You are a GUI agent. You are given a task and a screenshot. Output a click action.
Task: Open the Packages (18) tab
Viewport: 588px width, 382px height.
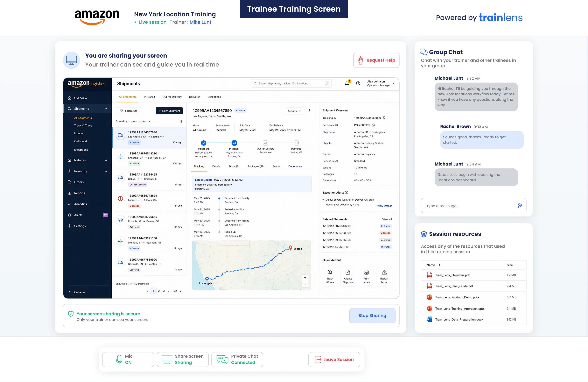[x=256, y=166]
